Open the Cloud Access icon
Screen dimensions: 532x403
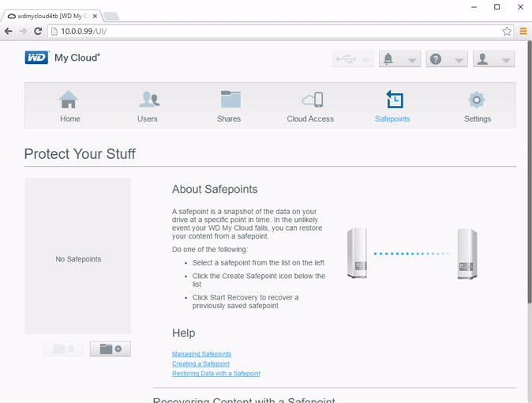click(313, 100)
